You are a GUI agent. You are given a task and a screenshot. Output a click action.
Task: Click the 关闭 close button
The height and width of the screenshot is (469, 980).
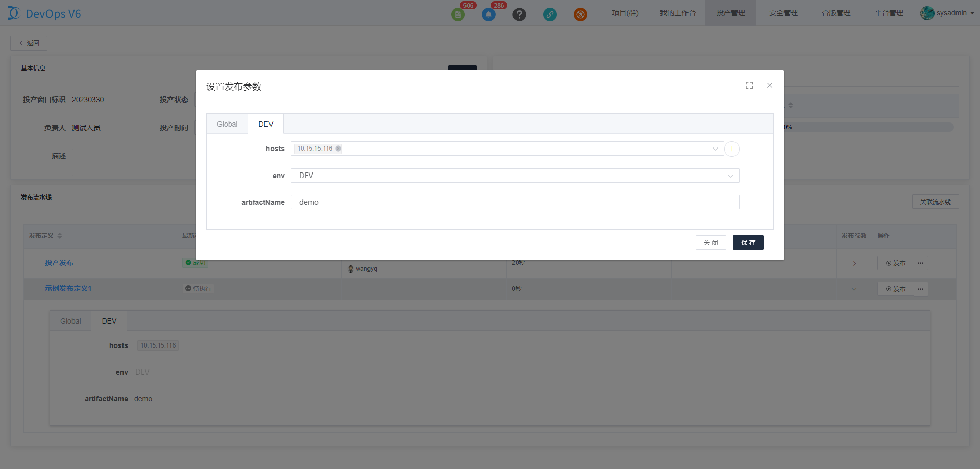pyautogui.click(x=710, y=242)
